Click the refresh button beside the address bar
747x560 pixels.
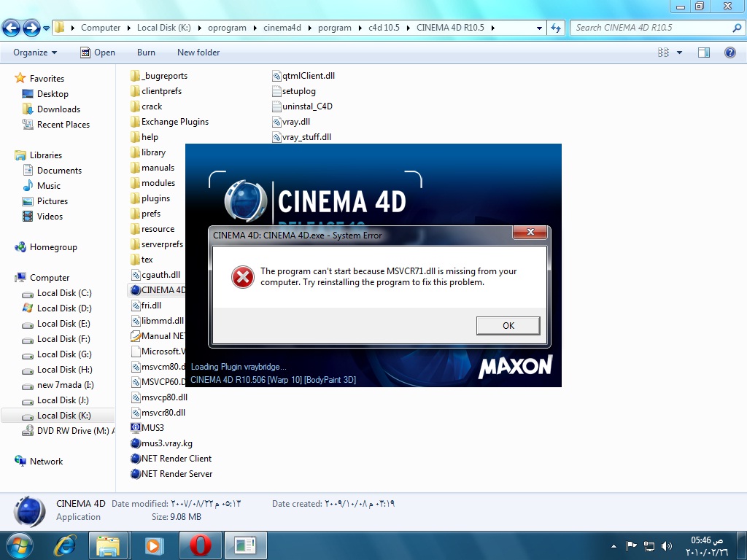tap(555, 28)
